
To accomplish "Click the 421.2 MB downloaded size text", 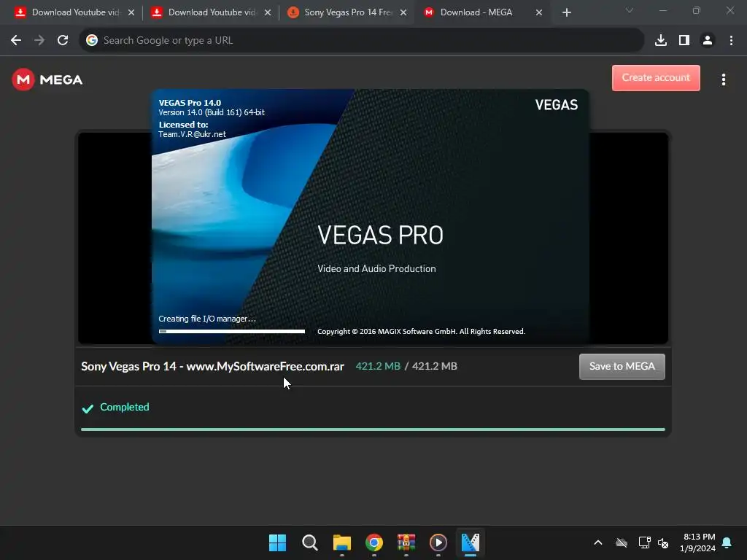I will (x=378, y=366).
